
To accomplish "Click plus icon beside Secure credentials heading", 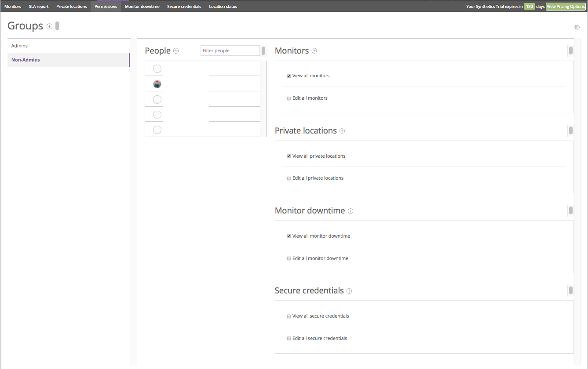I will pyautogui.click(x=349, y=291).
